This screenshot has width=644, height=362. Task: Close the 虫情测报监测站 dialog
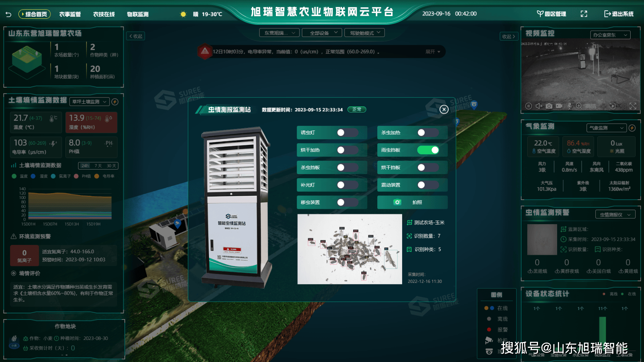(x=444, y=109)
